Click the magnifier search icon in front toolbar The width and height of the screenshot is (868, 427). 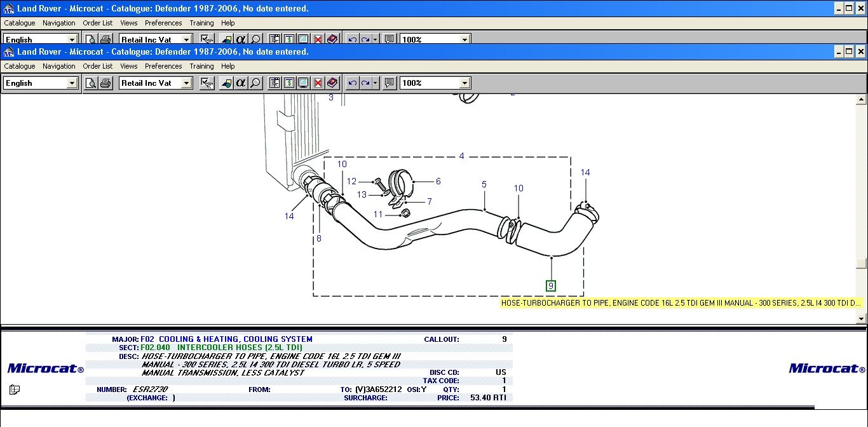tap(255, 83)
